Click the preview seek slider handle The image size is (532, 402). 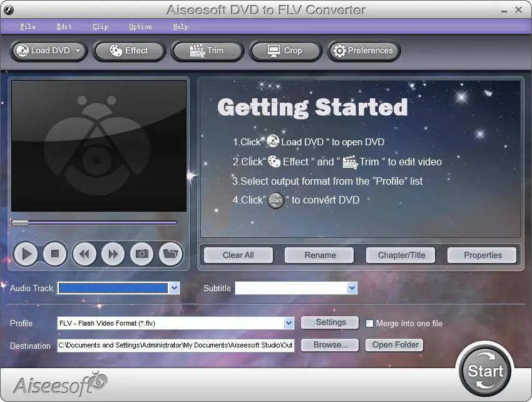point(20,223)
